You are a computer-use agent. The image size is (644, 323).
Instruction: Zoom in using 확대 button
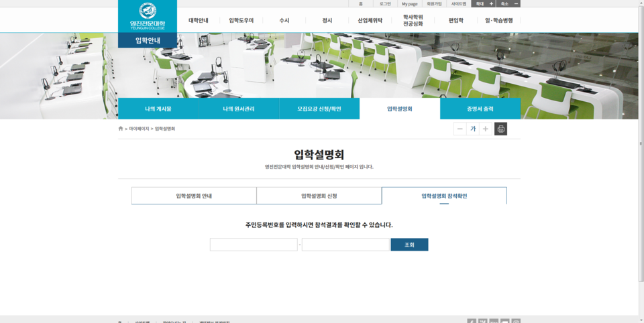pos(483,4)
